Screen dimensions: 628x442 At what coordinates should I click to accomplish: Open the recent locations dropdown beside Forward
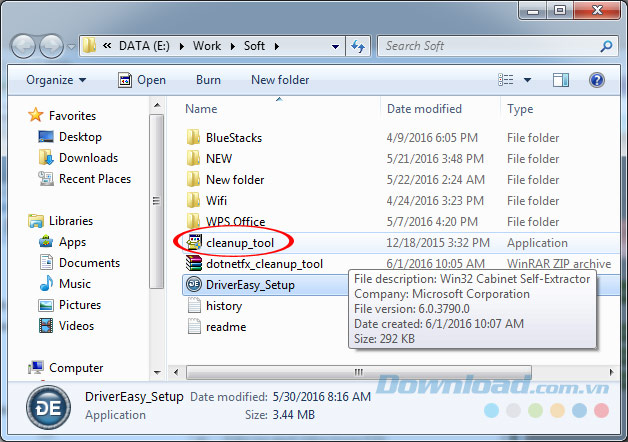point(71,46)
